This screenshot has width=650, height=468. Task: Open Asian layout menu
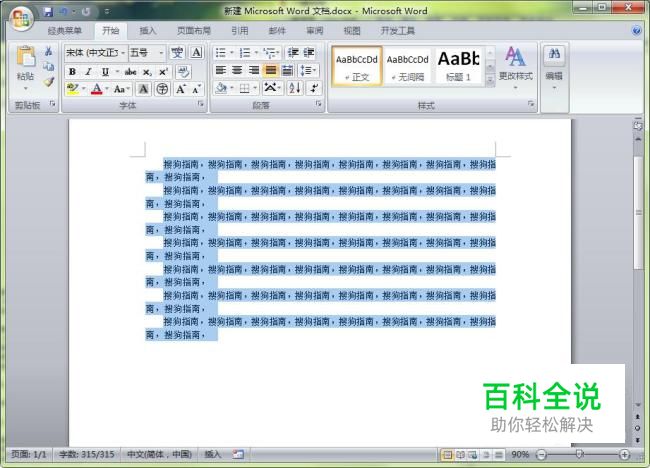[272, 88]
